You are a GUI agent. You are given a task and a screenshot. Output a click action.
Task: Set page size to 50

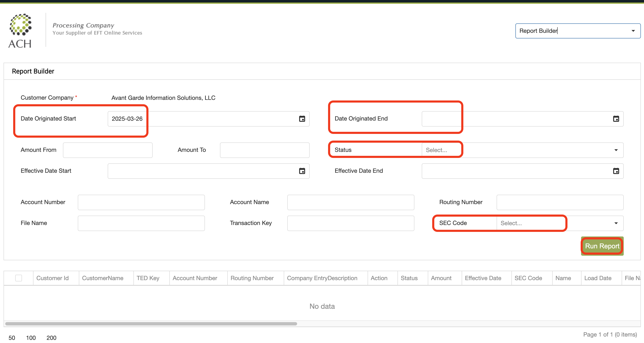12,338
